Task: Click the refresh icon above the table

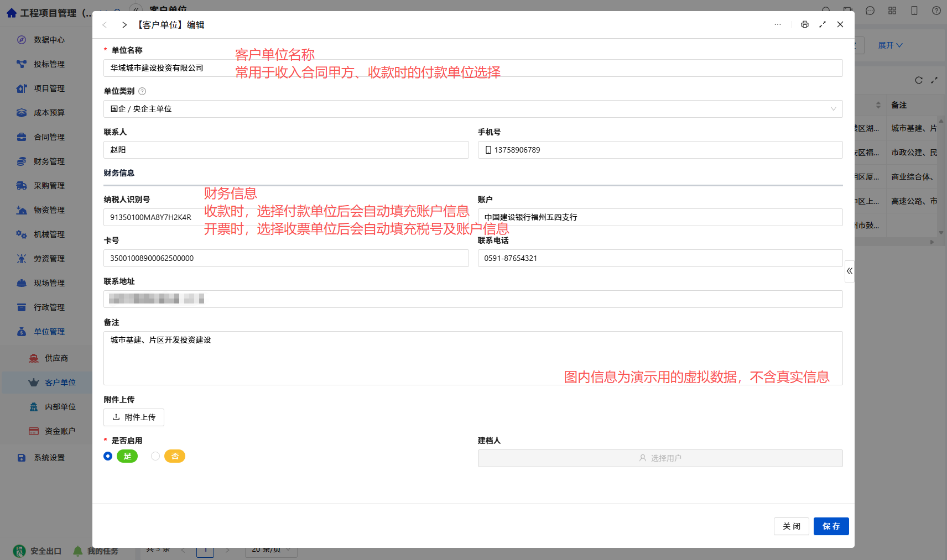Action: [919, 80]
